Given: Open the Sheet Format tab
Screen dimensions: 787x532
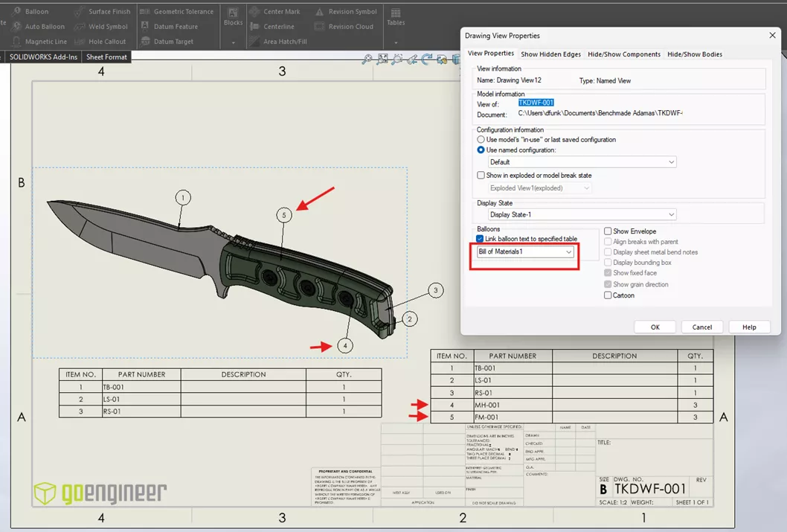Looking at the screenshot, I should (106, 57).
